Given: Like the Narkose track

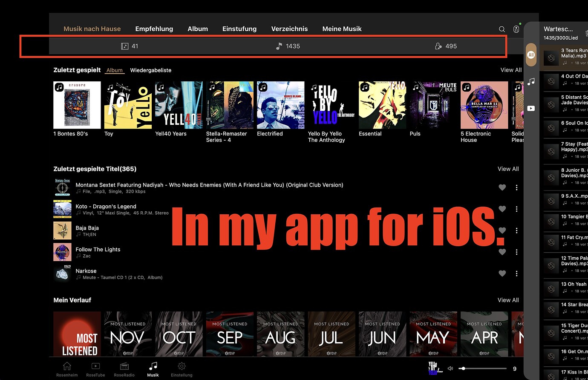Looking at the screenshot, I should click(502, 273).
